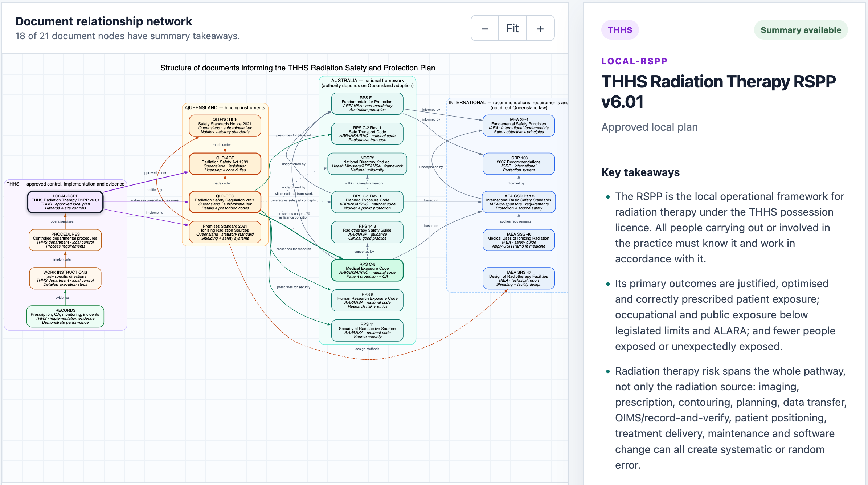Open the RPS C-2 Safe Transport Code node
The height and width of the screenshot is (485, 868).
tap(367, 134)
